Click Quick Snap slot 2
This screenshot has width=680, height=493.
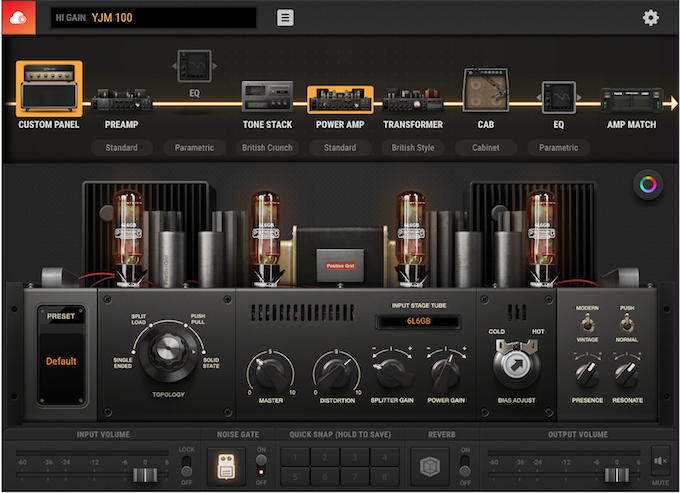(325, 457)
